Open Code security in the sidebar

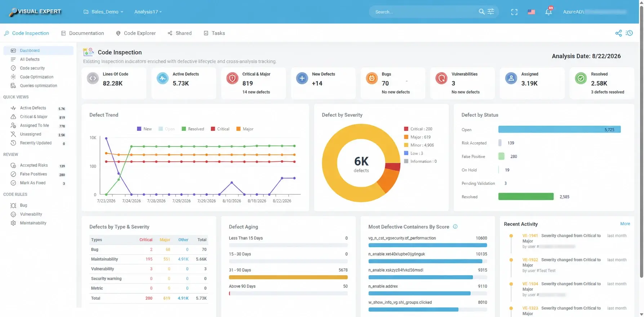pos(32,68)
